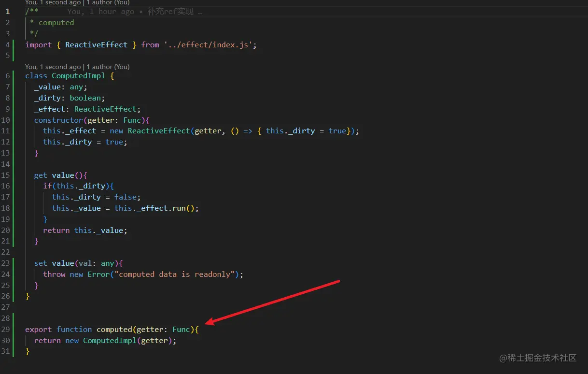588x374 pixels.
Task: Click the 'Func' type in the constructor signature
Action: 132,120
